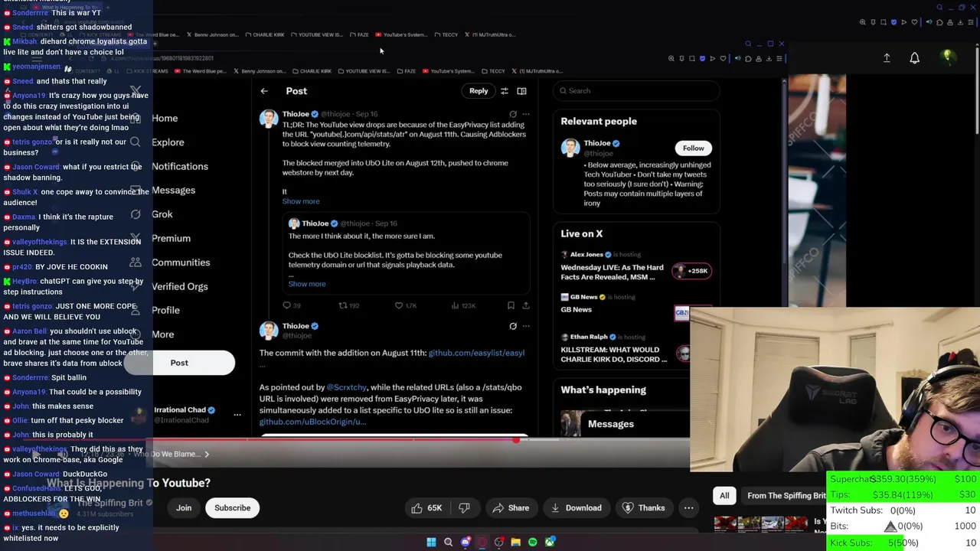Open the More item in X sidebar
The image size is (980, 551).
point(162,334)
